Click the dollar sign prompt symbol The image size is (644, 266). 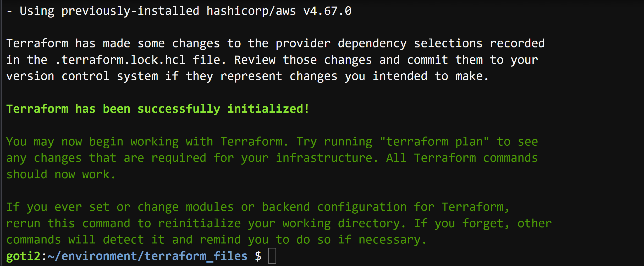pyautogui.click(x=258, y=256)
